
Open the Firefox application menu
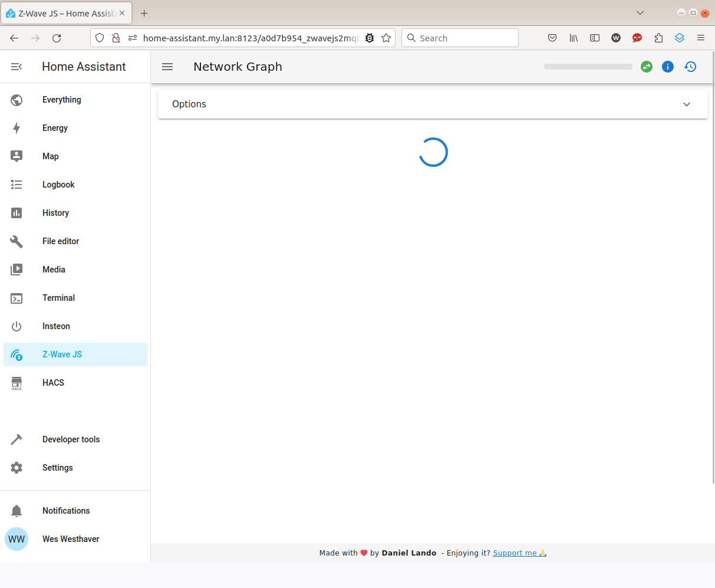tap(701, 38)
